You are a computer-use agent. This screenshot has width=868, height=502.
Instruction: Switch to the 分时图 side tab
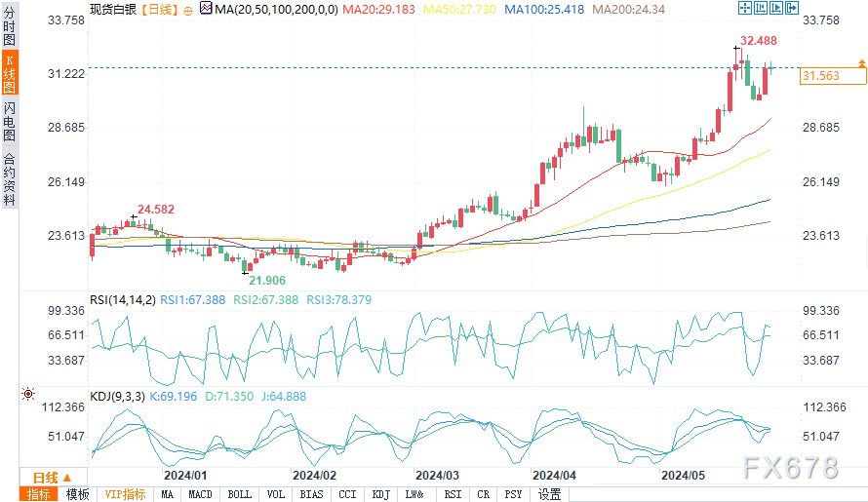click(9, 31)
